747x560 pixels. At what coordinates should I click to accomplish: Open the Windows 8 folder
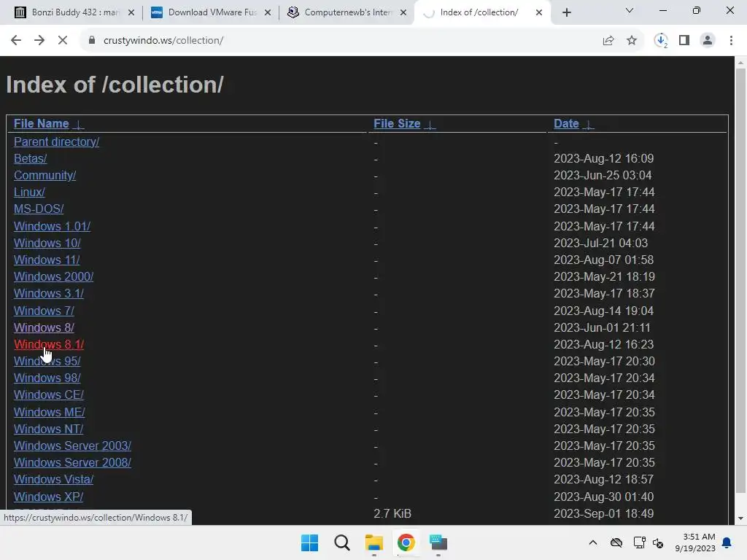tap(44, 327)
